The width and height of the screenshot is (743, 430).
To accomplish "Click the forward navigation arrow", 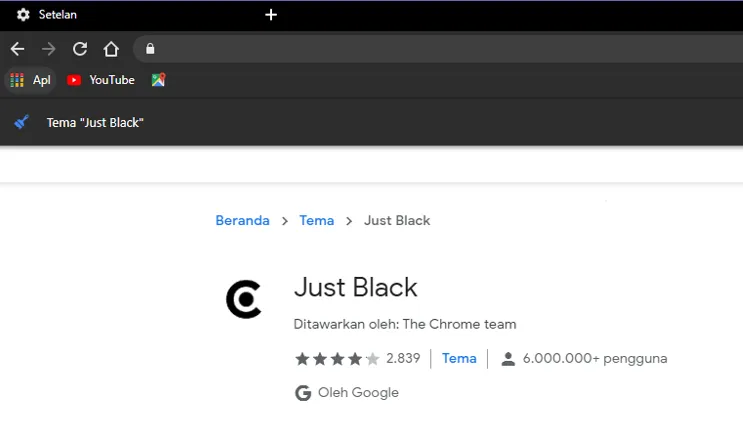I will pyautogui.click(x=48, y=49).
